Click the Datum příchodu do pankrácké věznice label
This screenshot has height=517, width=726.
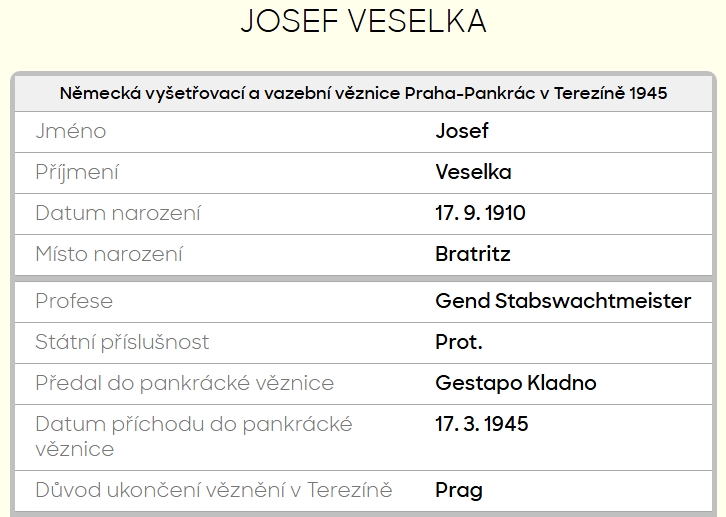tap(193, 436)
